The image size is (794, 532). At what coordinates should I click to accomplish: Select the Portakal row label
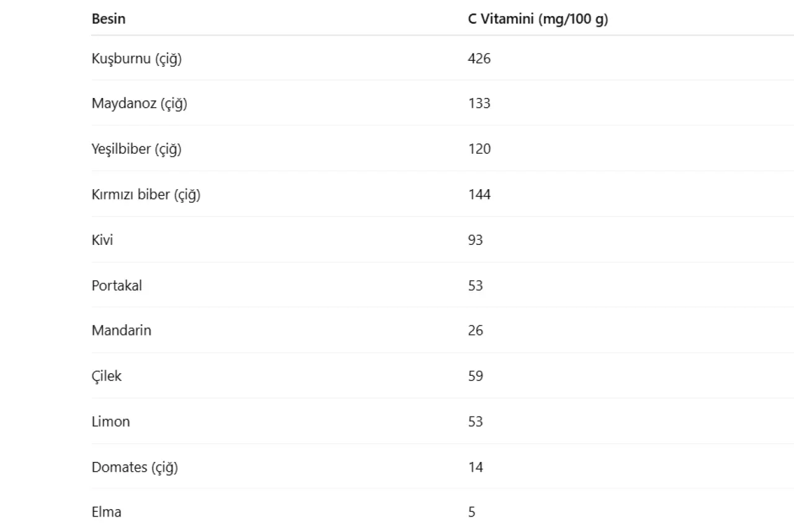(x=117, y=286)
